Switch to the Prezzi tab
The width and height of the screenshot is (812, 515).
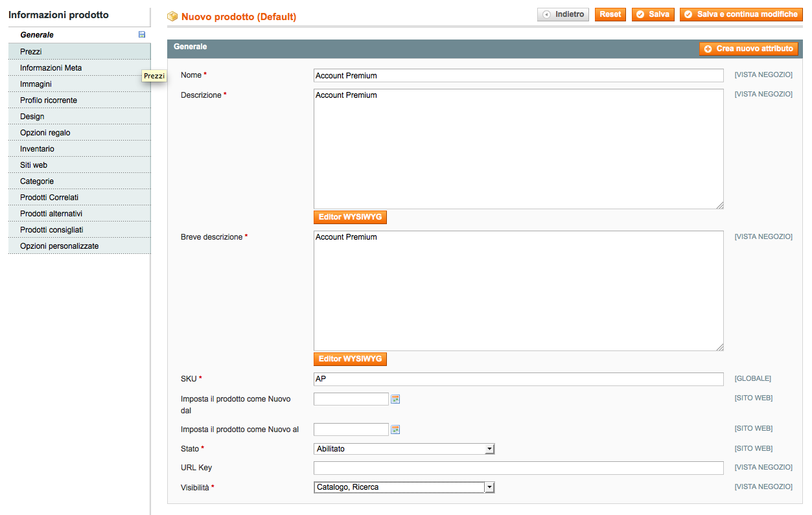coord(31,52)
